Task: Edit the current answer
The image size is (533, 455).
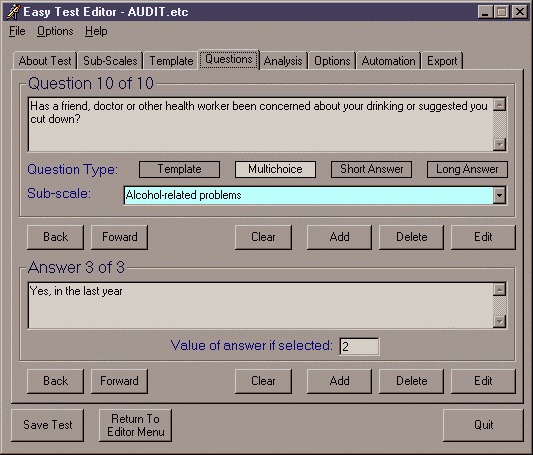Action: (483, 381)
